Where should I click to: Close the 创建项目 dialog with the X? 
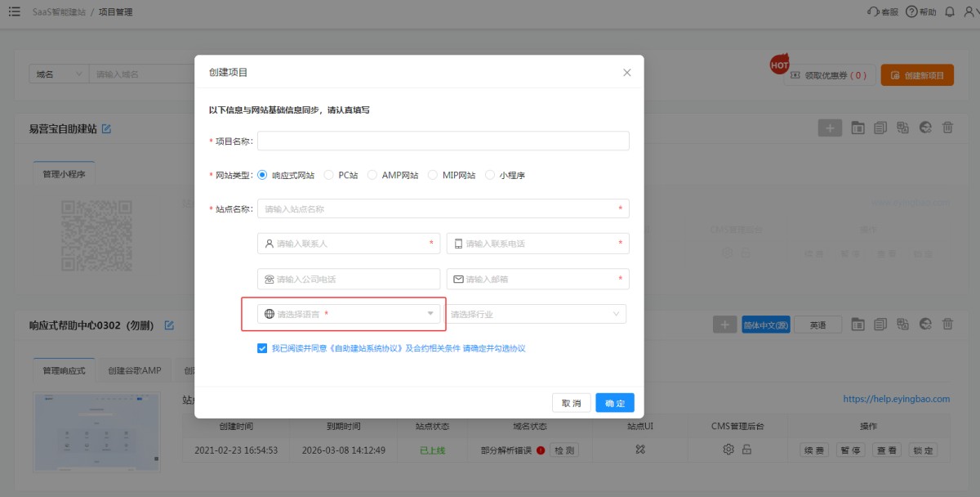pyautogui.click(x=627, y=73)
